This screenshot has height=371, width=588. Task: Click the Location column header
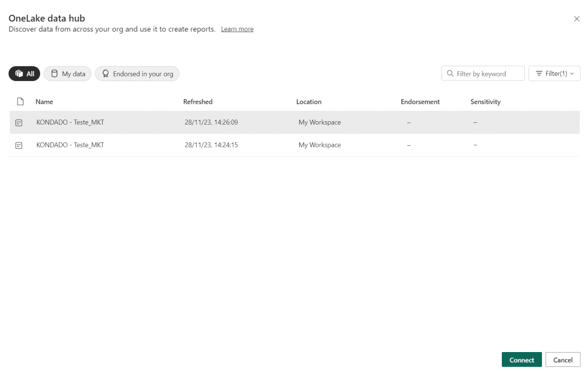(308, 102)
